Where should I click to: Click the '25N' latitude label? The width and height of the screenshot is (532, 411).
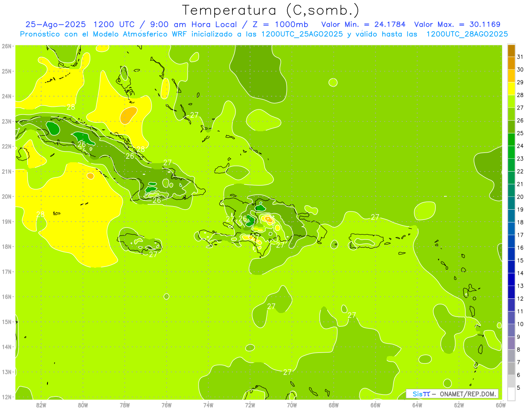7,71
